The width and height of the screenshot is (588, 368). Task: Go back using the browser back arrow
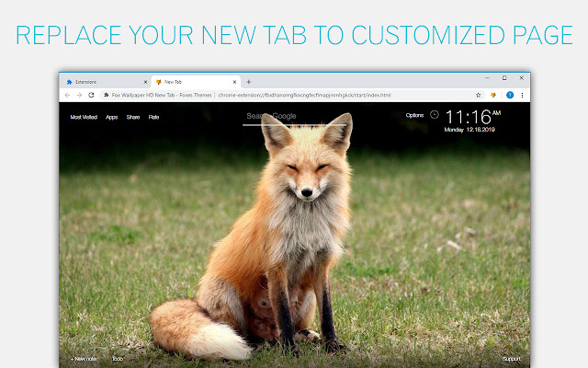coord(67,95)
